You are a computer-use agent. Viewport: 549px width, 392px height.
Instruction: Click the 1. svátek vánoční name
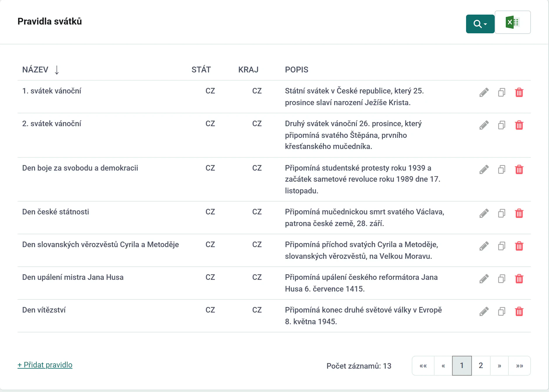[x=52, y=91]
